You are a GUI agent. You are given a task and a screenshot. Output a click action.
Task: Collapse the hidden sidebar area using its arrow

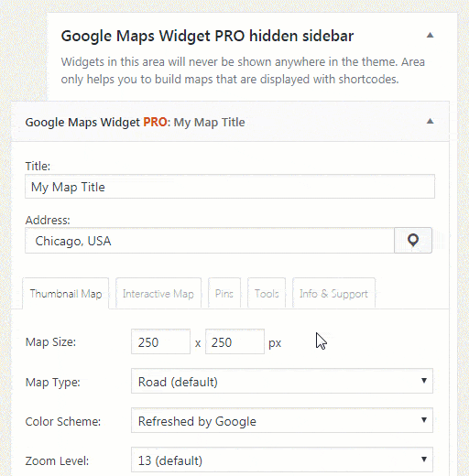[x=430, y=35]
